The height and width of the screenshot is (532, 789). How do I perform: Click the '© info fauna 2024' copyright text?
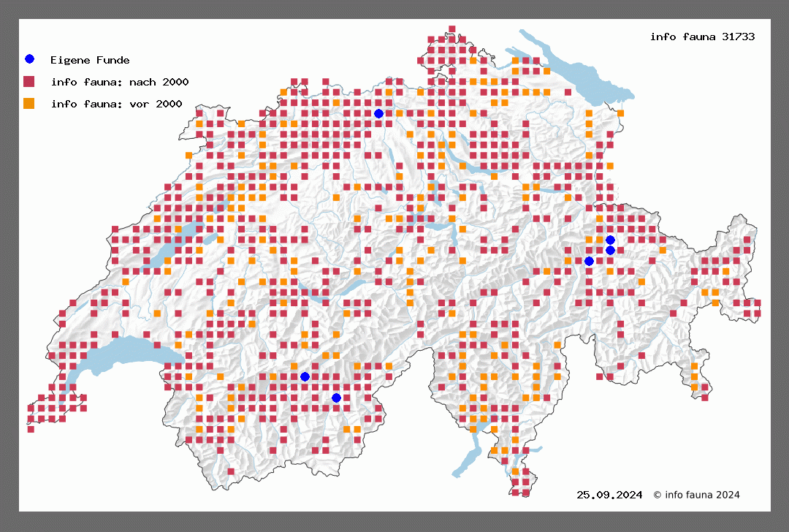tap(696, 495)
